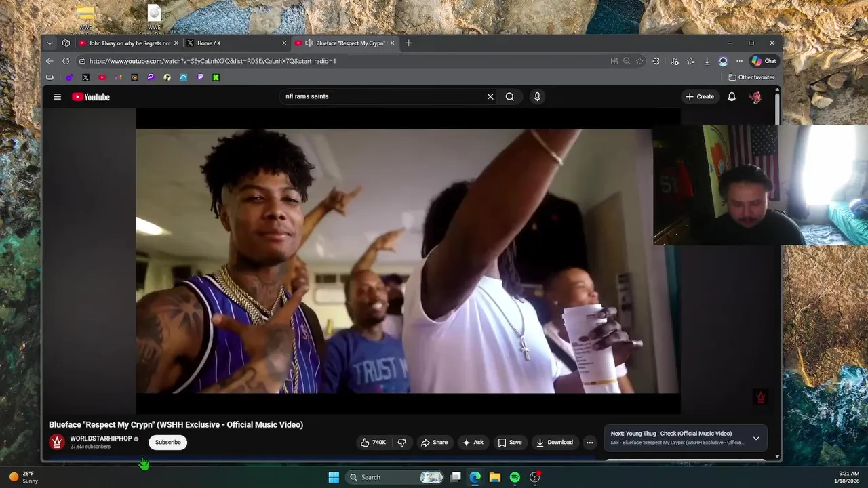
Task: Open OBS Studio from the taskbar
Action: [535, 477]
